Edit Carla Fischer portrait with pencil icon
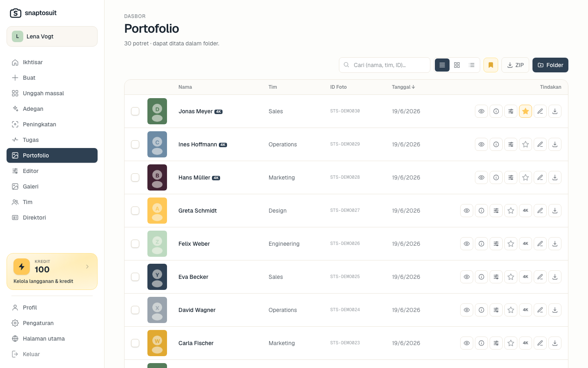 tap(540, 343)
